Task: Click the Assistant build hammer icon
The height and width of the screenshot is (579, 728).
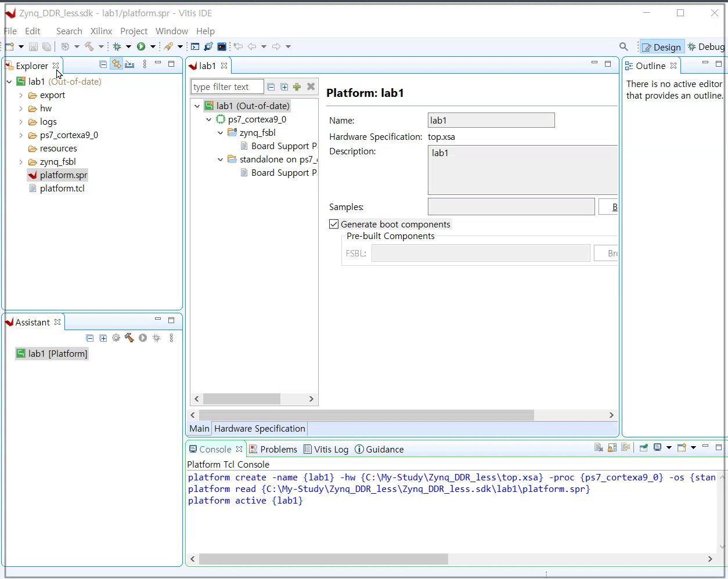Action: point(129,338)
